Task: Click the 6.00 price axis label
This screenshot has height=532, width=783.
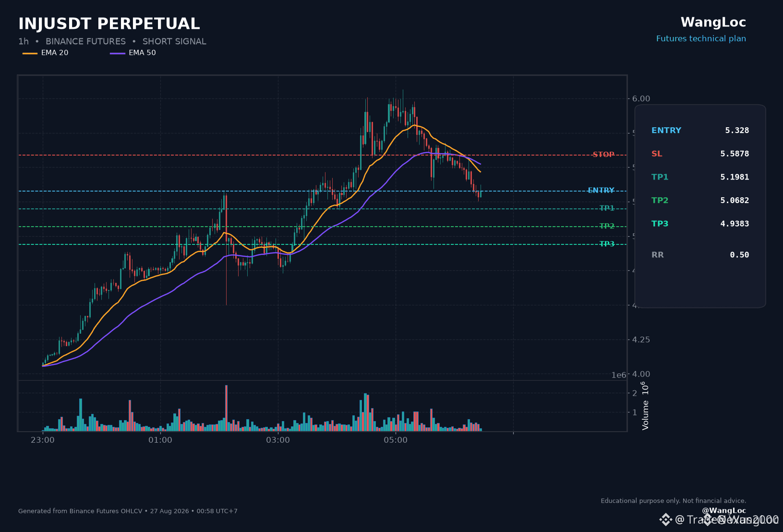Action: click(641, 98)
